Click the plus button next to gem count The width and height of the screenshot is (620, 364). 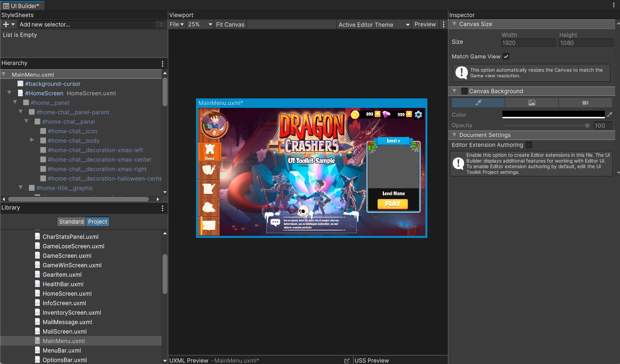[409, 114]
